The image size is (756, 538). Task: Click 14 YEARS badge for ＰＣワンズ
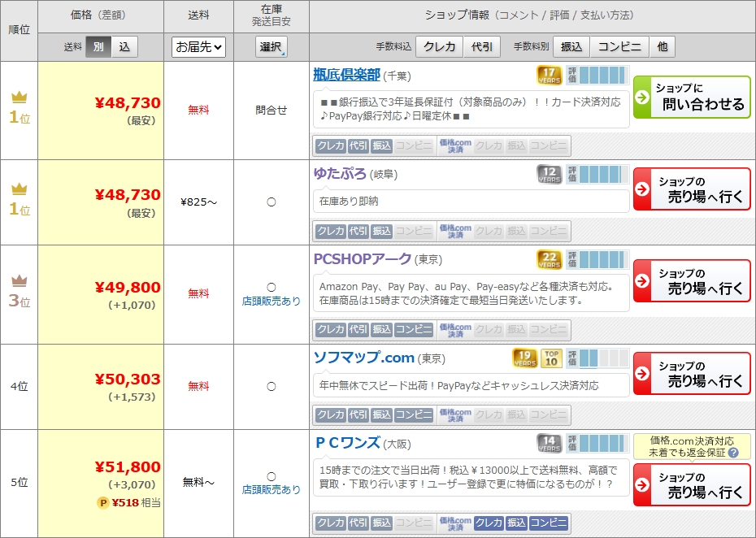tap(550, 443)
